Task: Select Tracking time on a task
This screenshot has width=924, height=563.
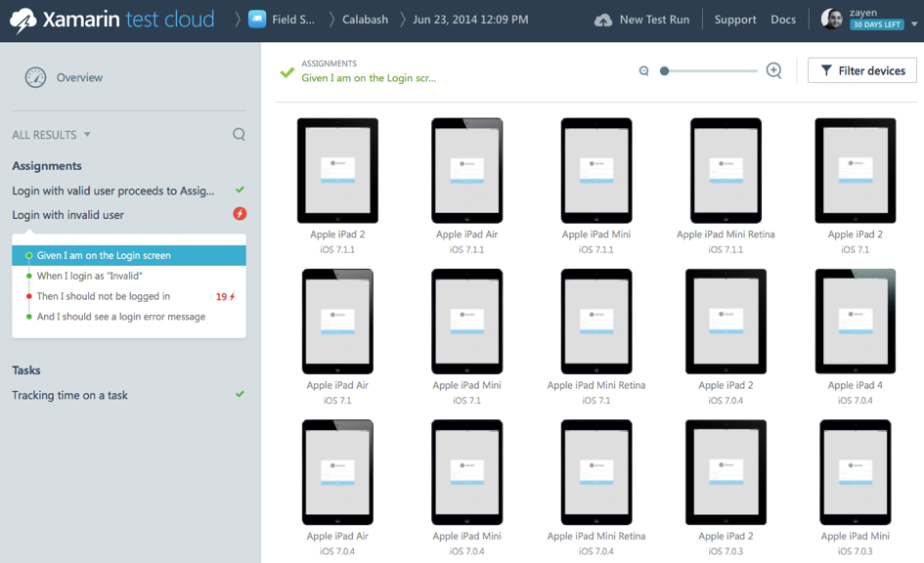Action: pos(69,395)
